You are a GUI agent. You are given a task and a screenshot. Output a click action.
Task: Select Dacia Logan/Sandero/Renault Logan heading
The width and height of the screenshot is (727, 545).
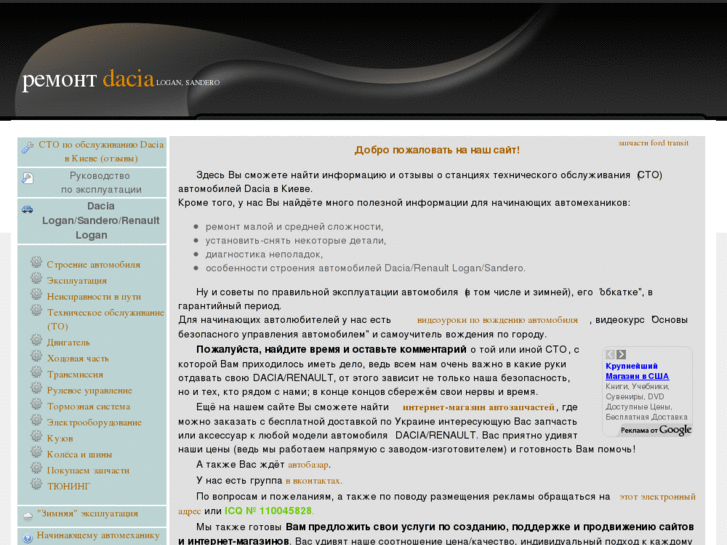(101, 220)
